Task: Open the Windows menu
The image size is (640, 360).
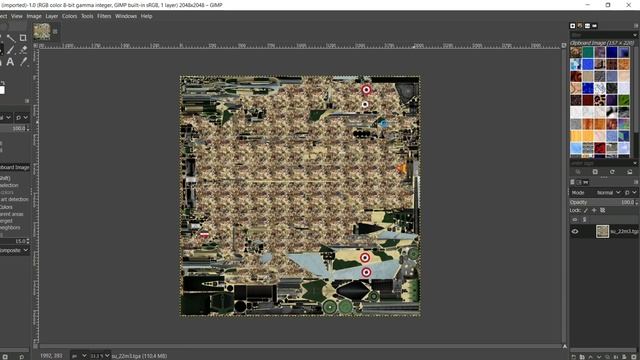Action: click(x=126, y=16)
